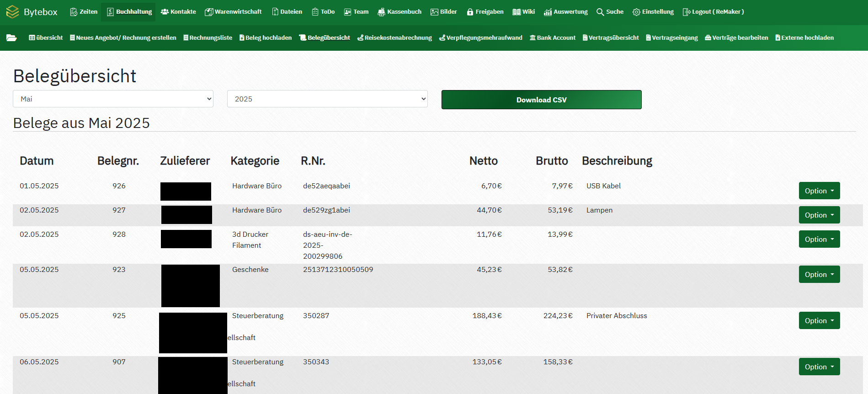868x394 pixels.
Task: Click the open folder icon in submenu
Action: click(x=11, y=37)
